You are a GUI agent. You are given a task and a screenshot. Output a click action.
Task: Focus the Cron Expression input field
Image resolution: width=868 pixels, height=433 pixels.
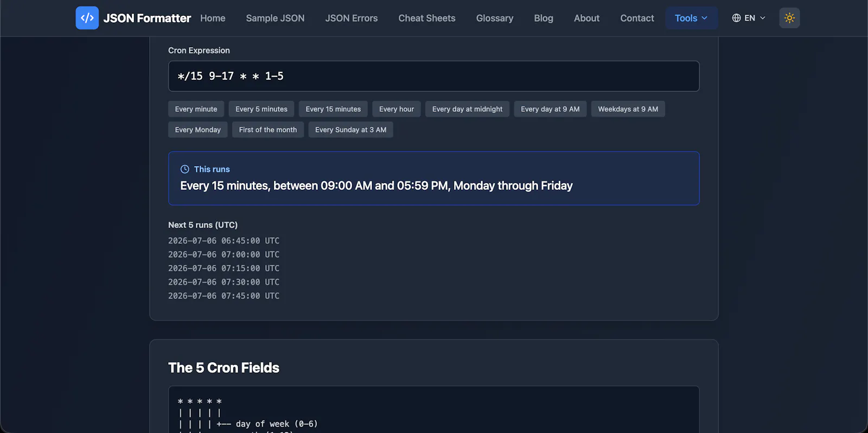[x=433, y=76]
